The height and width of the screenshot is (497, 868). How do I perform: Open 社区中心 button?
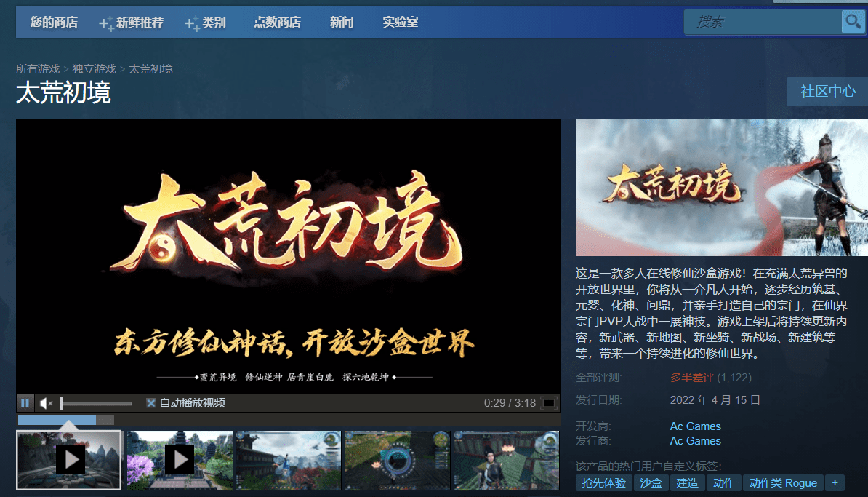coord(827,92)
